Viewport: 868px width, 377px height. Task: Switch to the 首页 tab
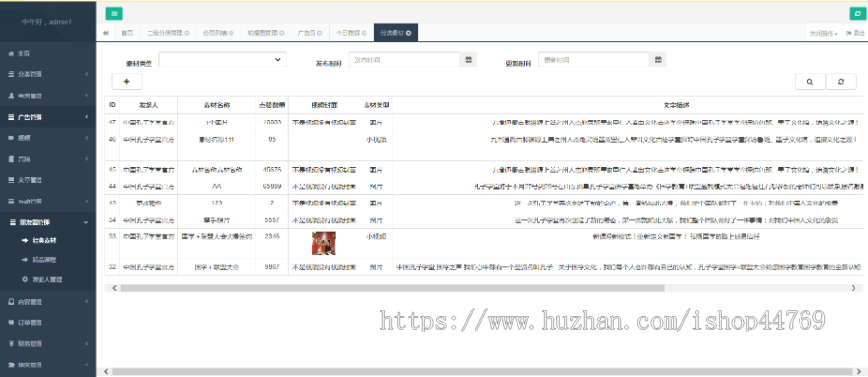coord(127,33)
